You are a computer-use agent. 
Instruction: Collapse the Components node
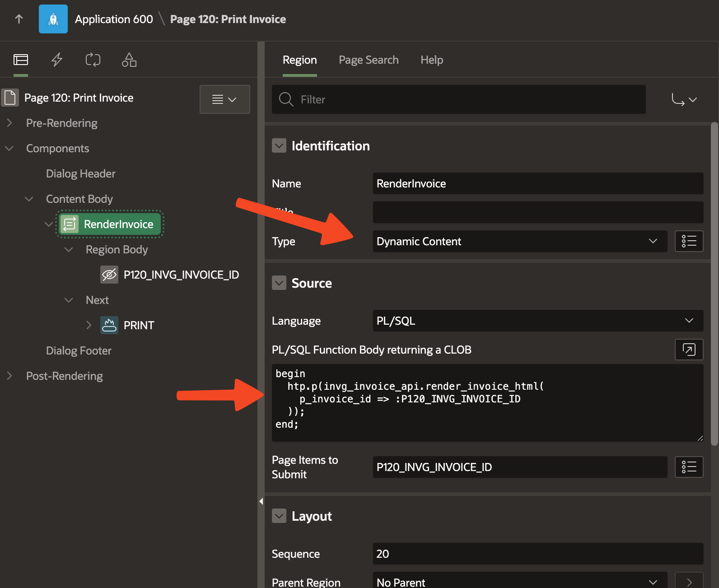[x=9, y=148]
